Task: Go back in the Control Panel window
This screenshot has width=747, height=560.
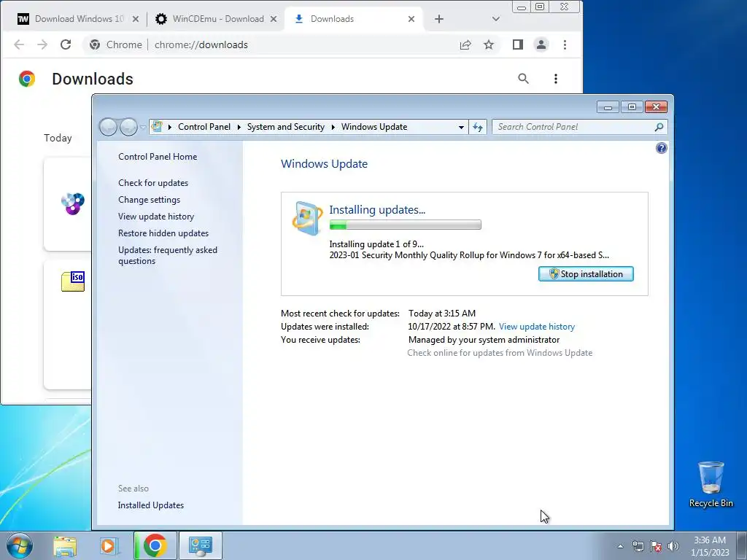Action: pos(108,127)
